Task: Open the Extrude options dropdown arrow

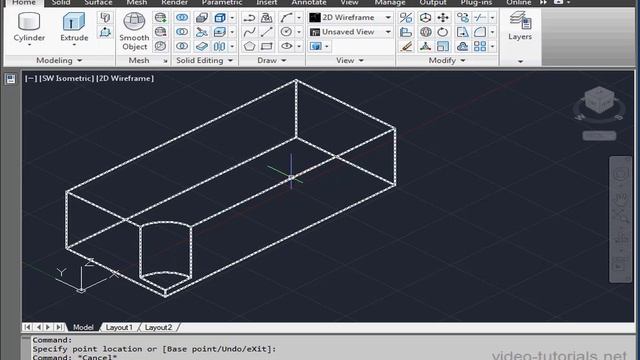Action: pyautogui.click(x=74, y=44)
